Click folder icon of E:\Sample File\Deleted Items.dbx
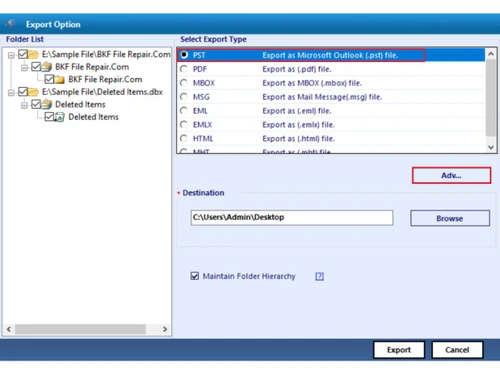The image size is (500, 375). point(33,92)
